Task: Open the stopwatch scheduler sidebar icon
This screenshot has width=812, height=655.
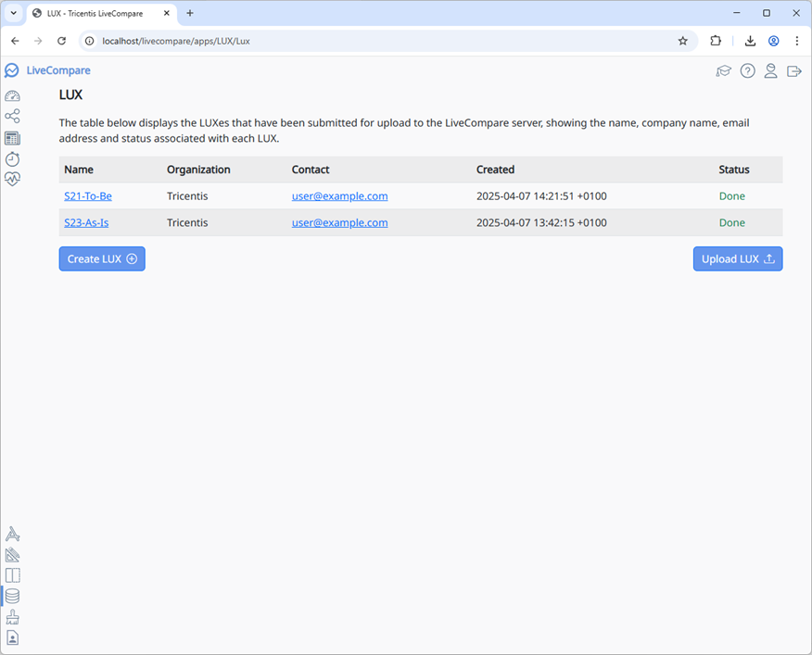Action: (12, 159)
